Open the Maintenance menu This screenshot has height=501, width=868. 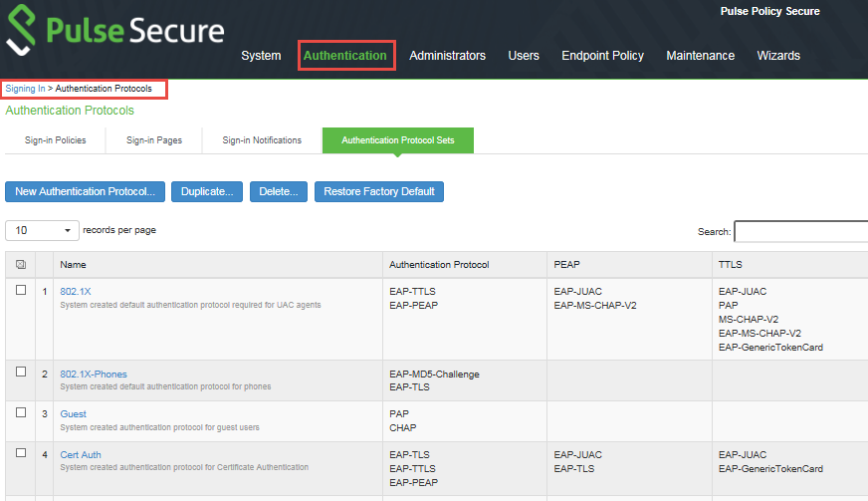click(x=700, y=56)
